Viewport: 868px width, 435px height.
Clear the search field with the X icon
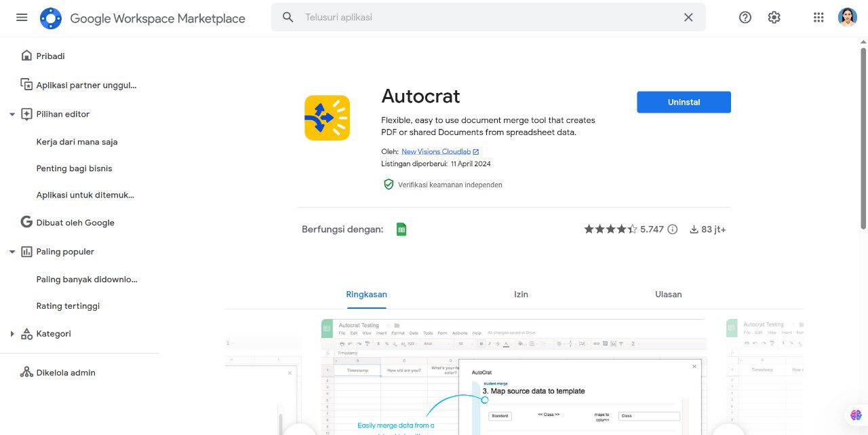(688, 17)
